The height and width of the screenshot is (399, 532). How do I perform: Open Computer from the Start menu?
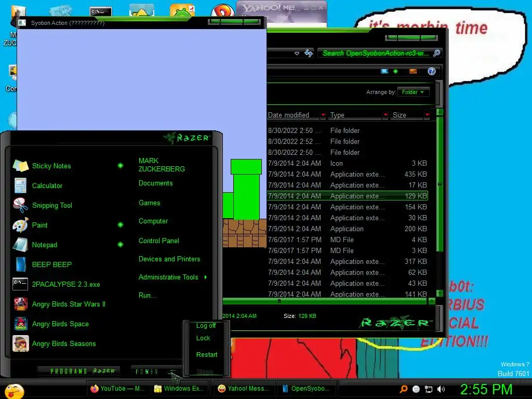(153, 221)
